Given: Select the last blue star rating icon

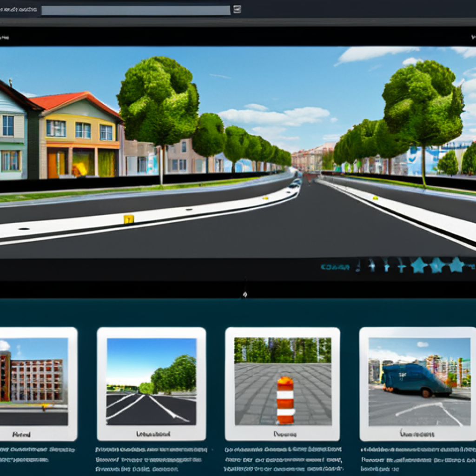Looking at the screenshot, I should click(x=456, y=264).
